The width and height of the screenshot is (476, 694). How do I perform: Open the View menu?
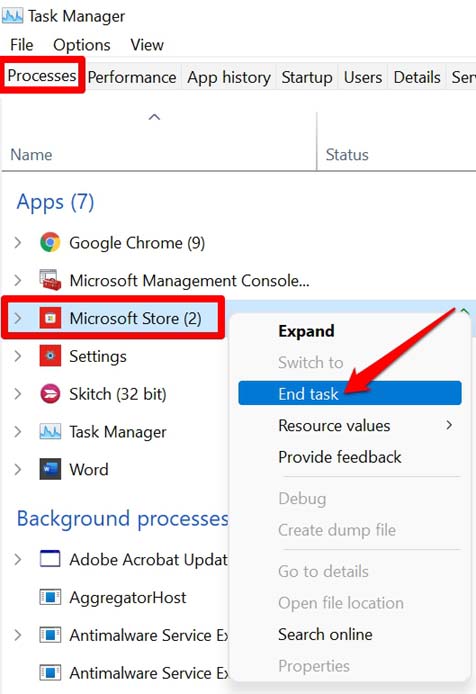point(147,45)
